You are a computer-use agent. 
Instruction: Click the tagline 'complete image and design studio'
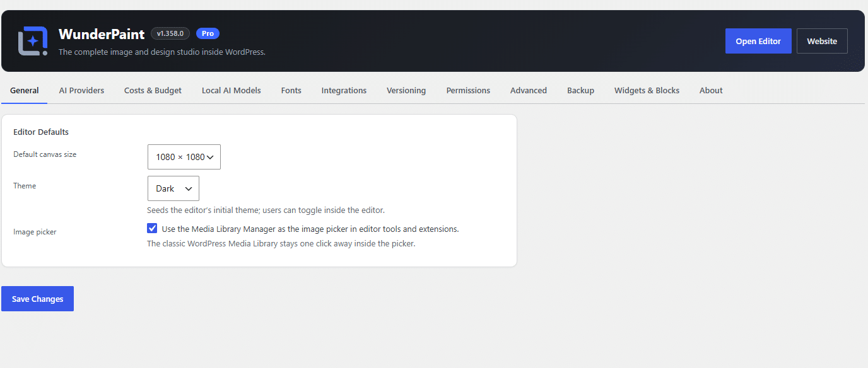coord(162,52)
